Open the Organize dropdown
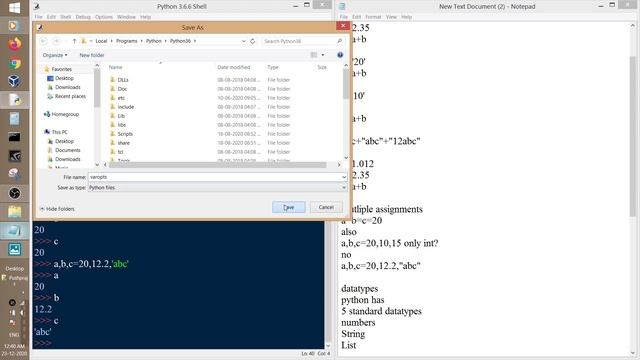This screenshot has width=640, height=360. (x=55, y=55)
